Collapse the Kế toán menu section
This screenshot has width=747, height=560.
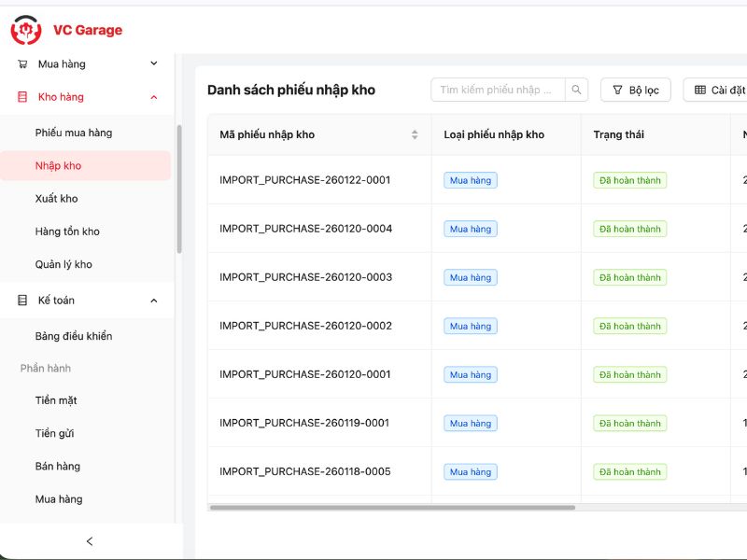tap(154, 301)
